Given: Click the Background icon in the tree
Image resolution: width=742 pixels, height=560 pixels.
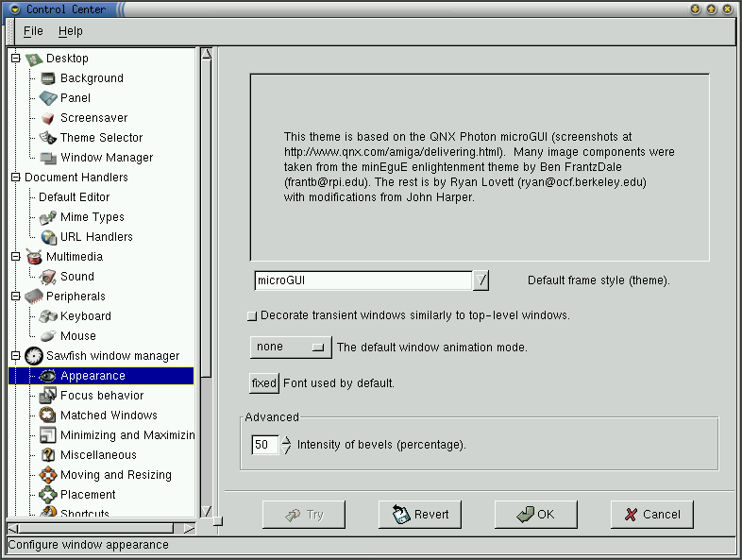Looking at the screenshot, I should point(48,78).
